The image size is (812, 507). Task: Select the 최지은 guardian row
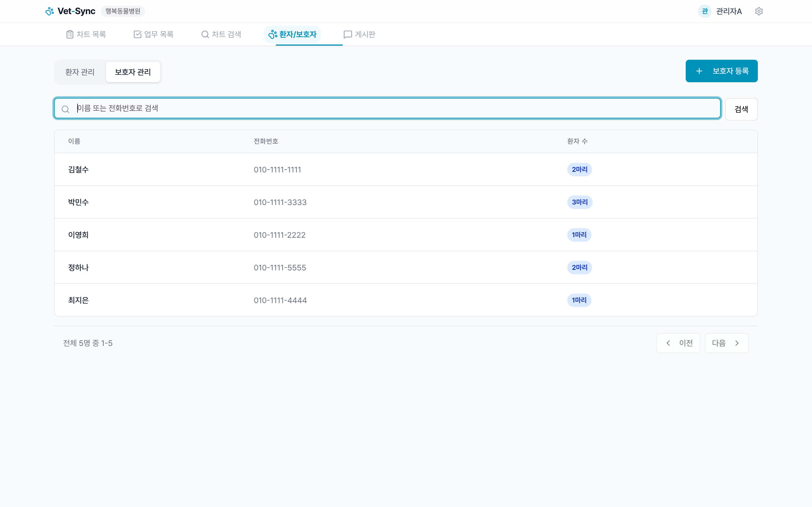click(78, 301)
